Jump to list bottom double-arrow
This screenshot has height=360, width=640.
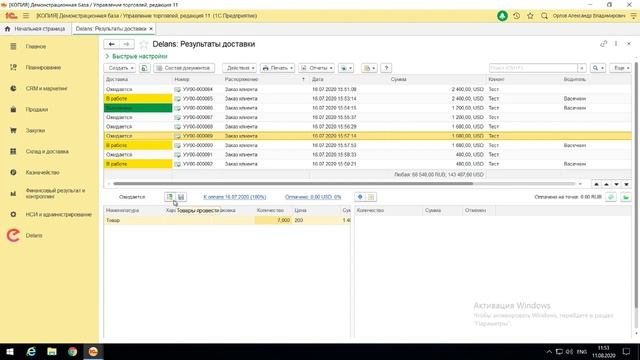[627, 184]
